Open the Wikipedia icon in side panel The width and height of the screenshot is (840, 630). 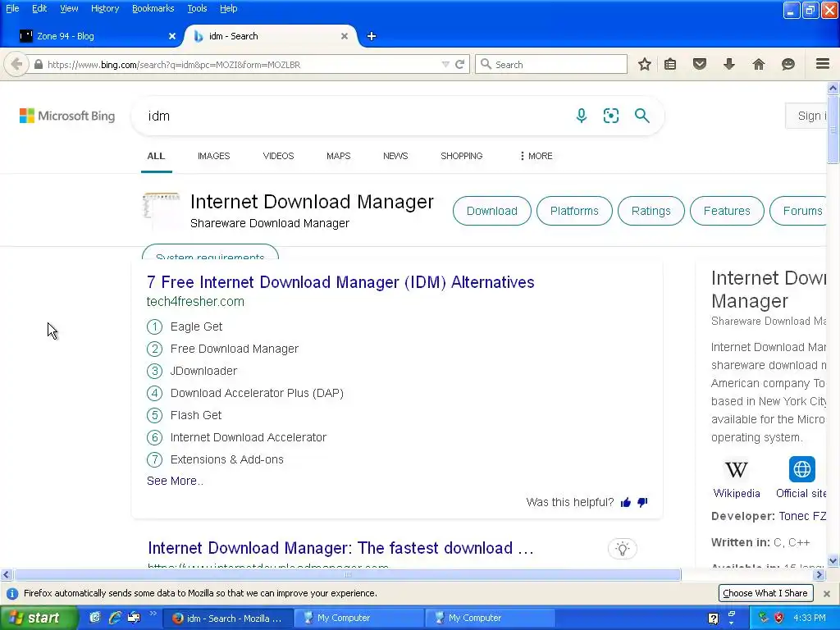737,470
